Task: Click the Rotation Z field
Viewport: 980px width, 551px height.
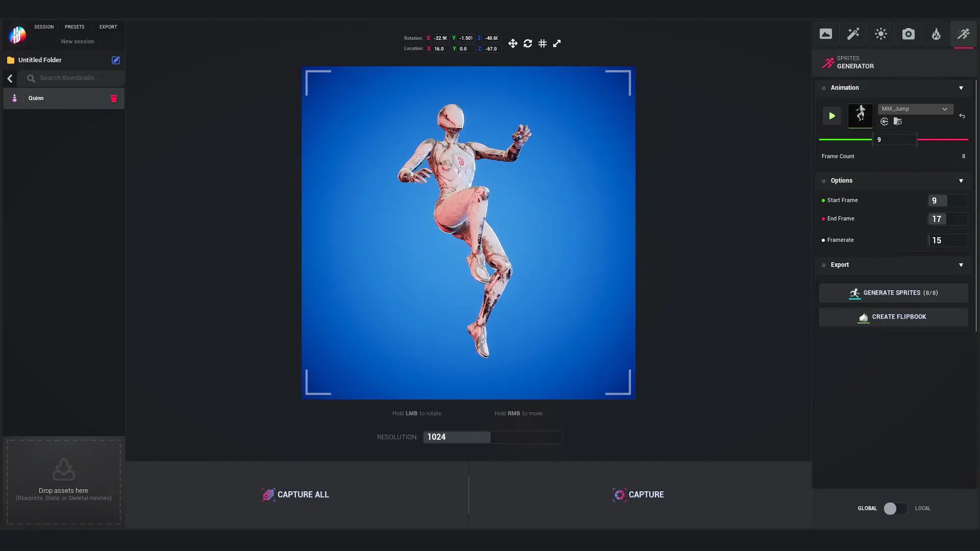Action: [x=491, y=38]
